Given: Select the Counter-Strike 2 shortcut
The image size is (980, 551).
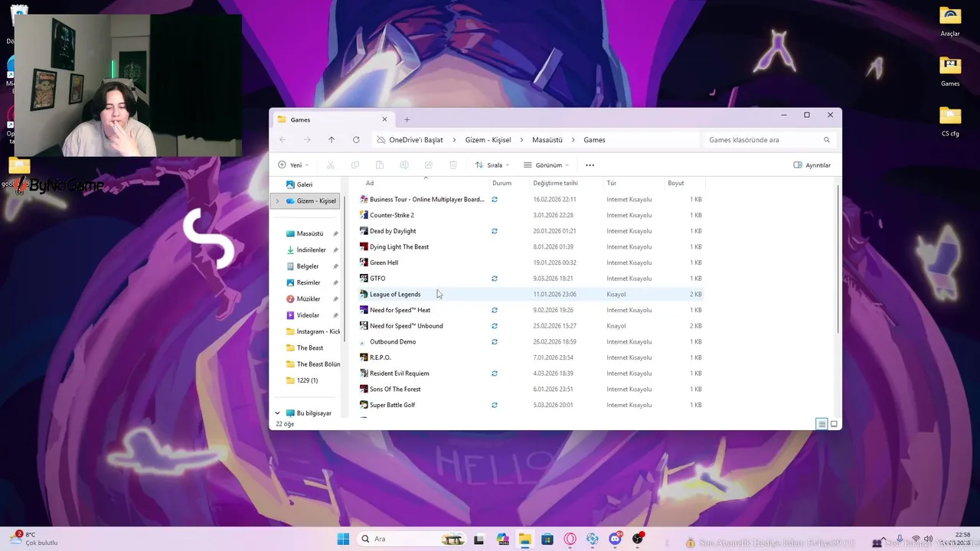Looking at the screenshot, I should (391, 215).
